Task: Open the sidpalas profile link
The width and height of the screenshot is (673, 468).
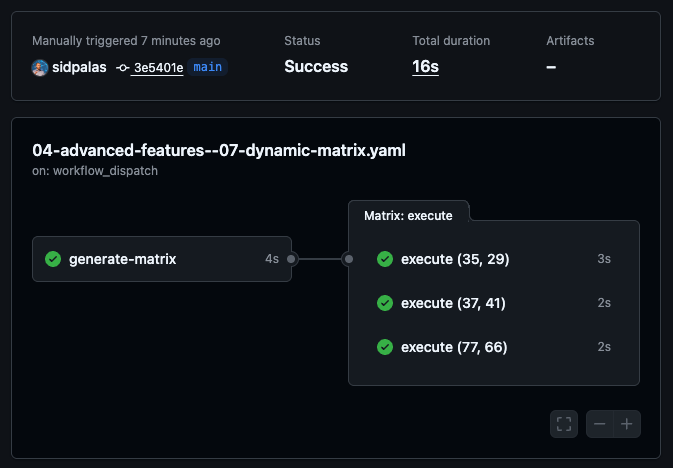Action: coord(79,67)
